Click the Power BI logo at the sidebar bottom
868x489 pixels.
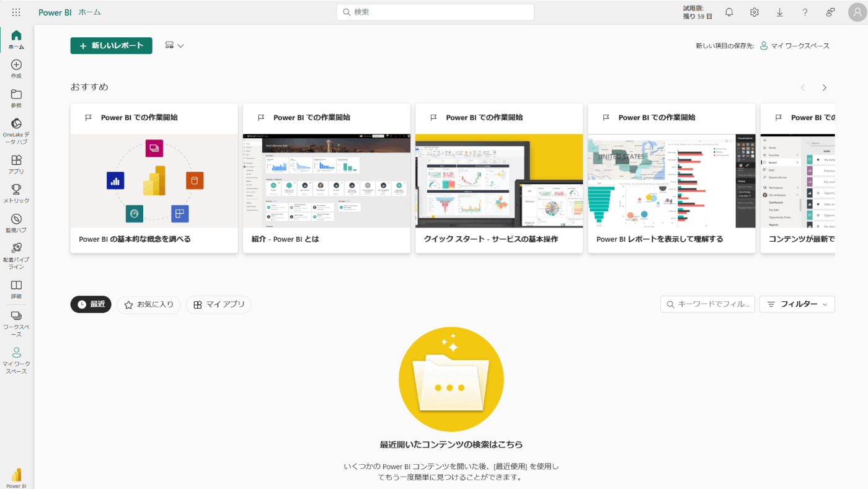(16, 478)
